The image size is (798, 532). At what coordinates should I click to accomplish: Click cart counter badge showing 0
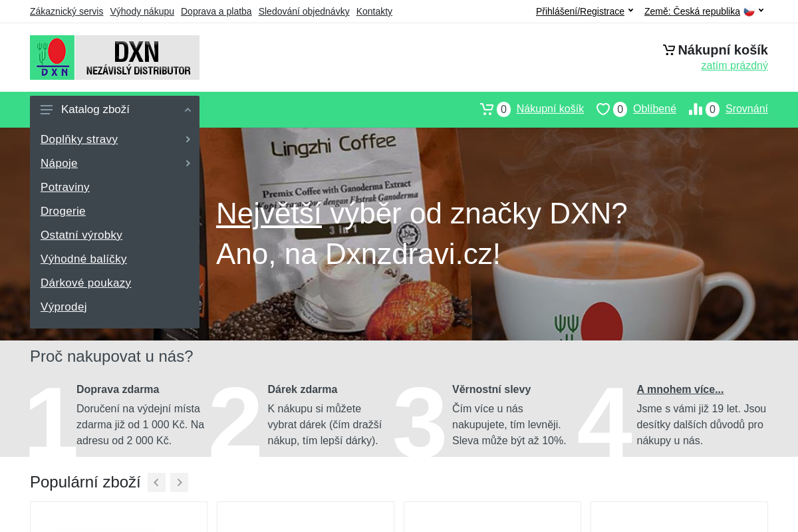click(x=503, y=109)
